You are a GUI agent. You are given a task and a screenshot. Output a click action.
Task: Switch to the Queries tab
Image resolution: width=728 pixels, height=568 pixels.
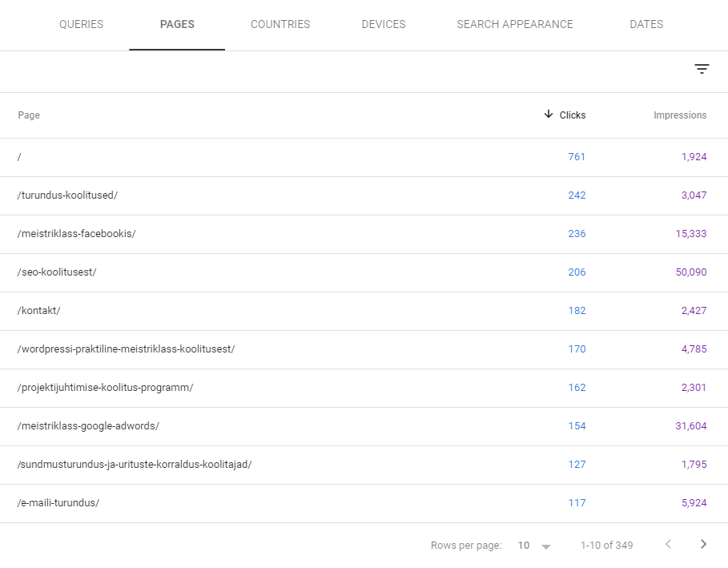click(x=81, y=24)
